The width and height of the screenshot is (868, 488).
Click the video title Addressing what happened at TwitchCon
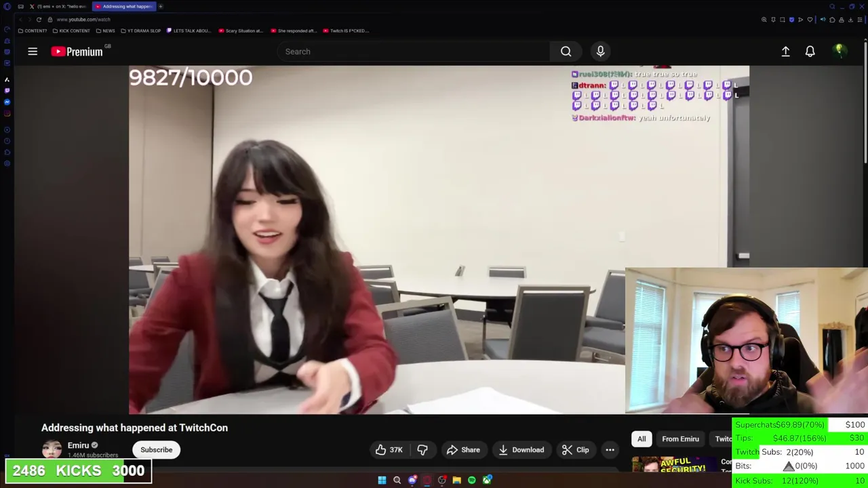point(134,428)
